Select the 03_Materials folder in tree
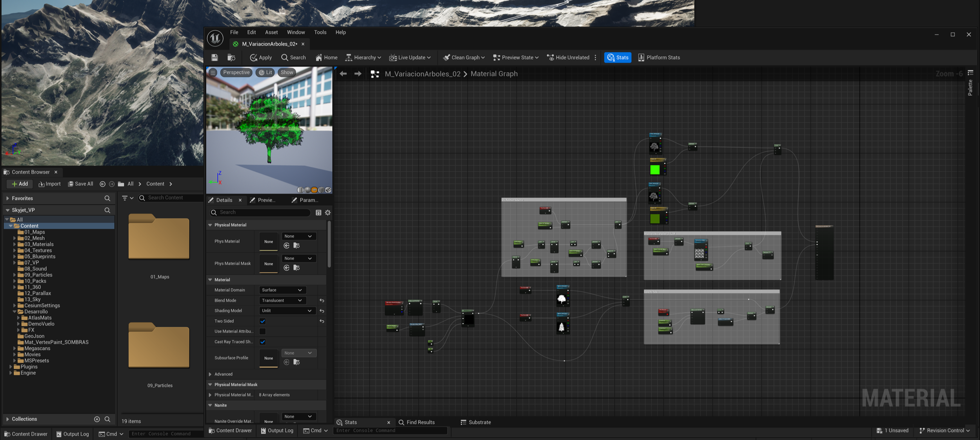The width and height of the screenshot is (980, 440). 39,244
